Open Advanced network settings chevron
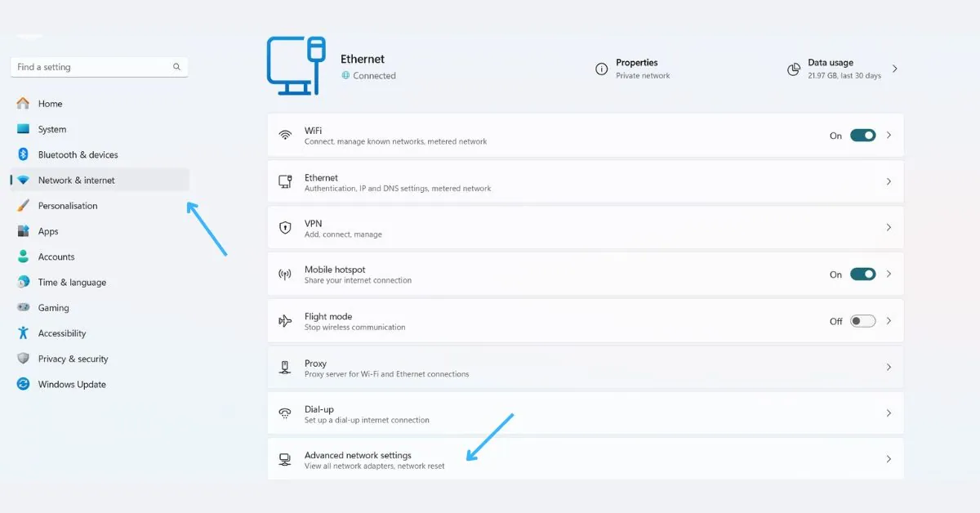 (x=889, y=460)
